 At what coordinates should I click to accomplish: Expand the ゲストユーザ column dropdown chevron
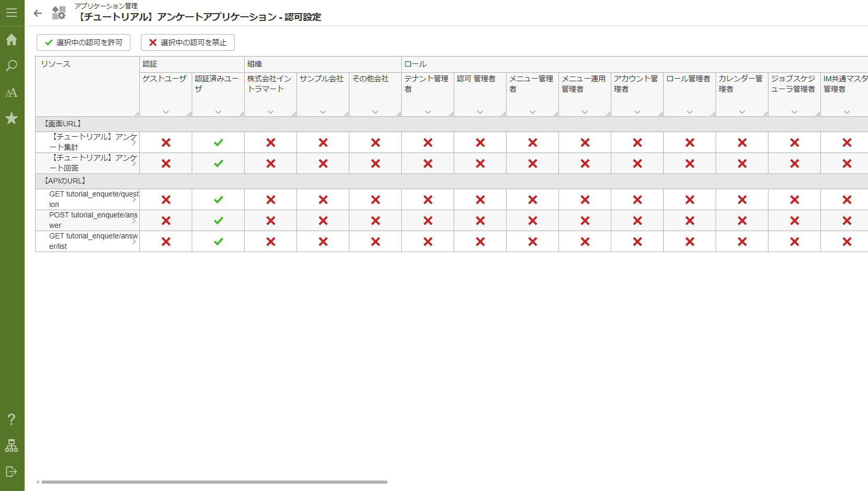(166, 112)
